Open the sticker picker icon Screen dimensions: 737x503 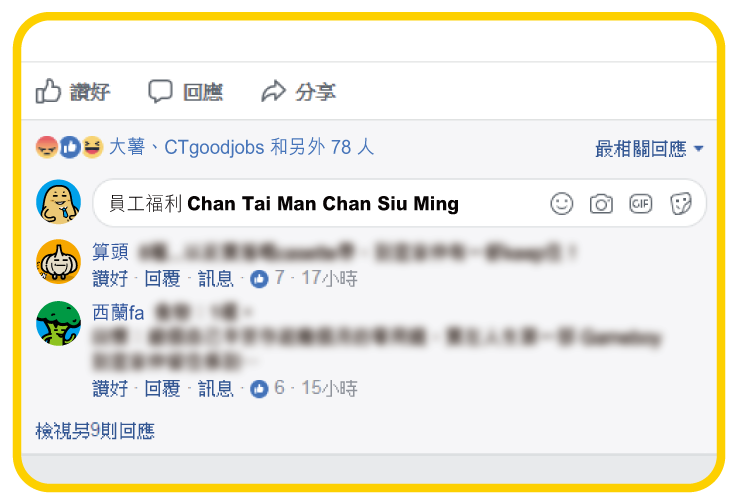[681, 204]
